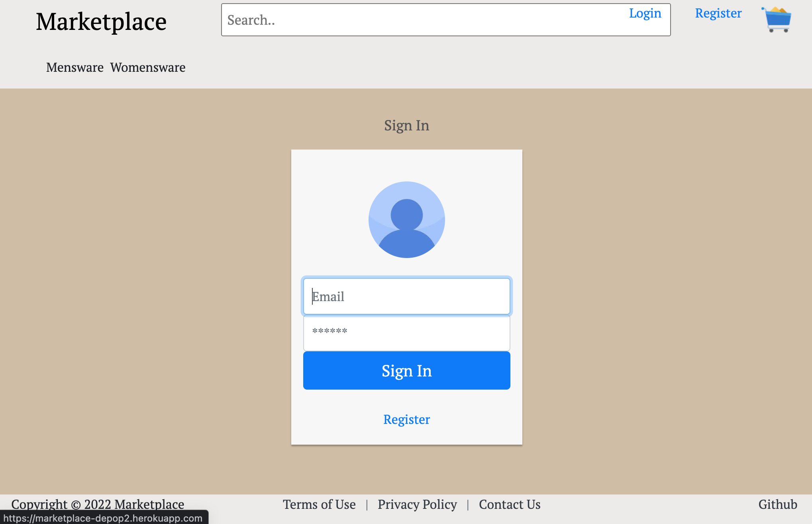Follow Register link below Sign In button
The image size is (812, 524).
point(406,420)
